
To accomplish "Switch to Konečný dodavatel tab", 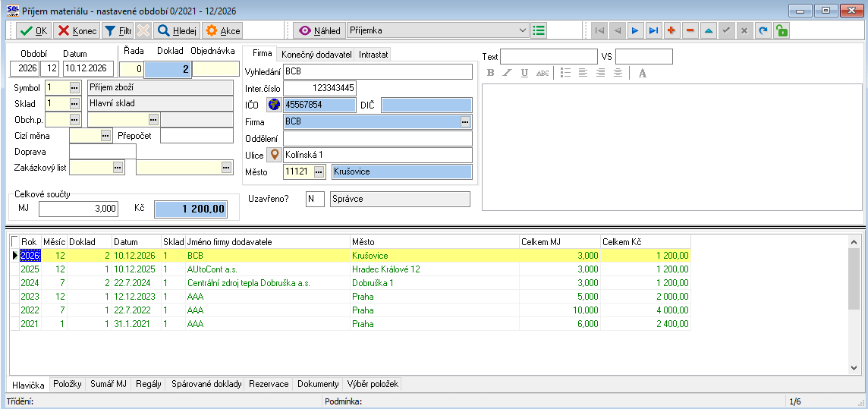I will [316, 54].
